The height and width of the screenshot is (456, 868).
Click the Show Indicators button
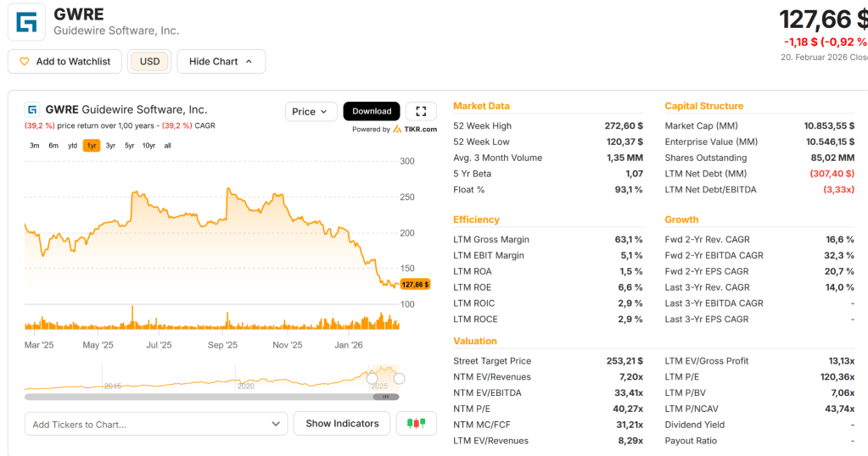pos(342,424)
